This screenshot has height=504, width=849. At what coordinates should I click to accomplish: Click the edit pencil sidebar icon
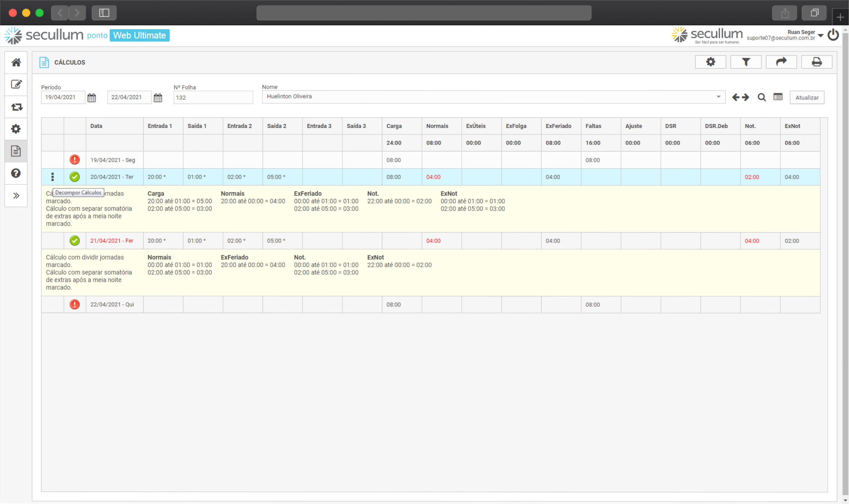(x=16, y=84)
